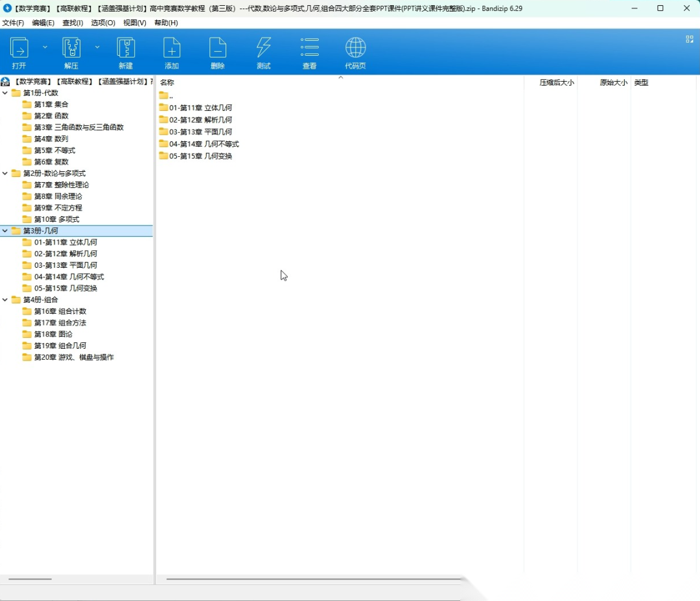Screen dimensions: 700x601
Task: Sort by the 压缩后大小 column header
Action: point(556,82)
